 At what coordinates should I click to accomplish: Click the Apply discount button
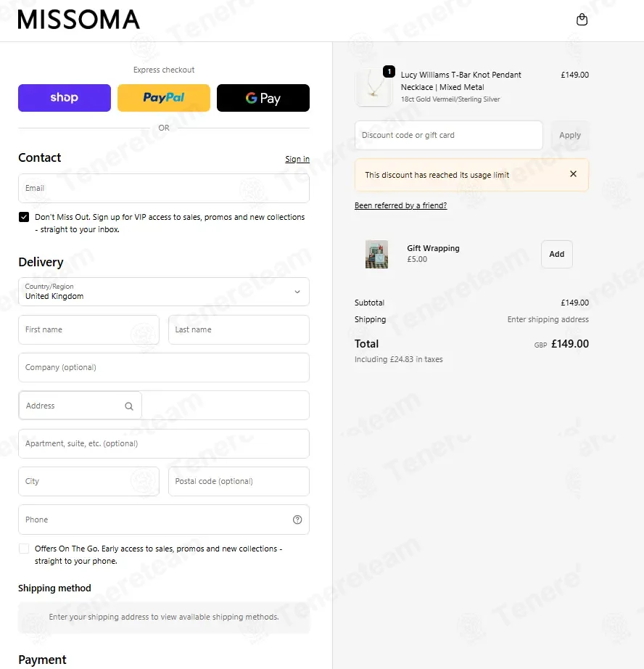tap(570, 135)
